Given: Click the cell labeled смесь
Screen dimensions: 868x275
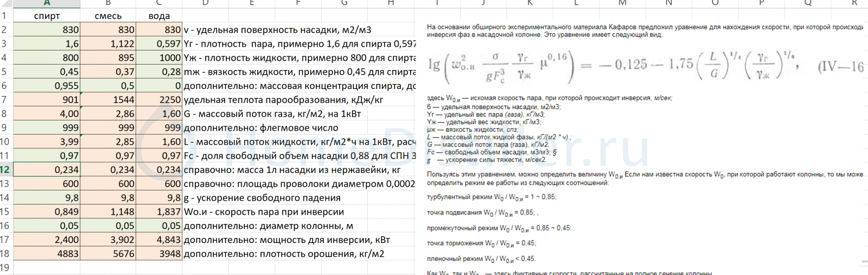Looking at the screenshot, I should click(x=108, y=16).
